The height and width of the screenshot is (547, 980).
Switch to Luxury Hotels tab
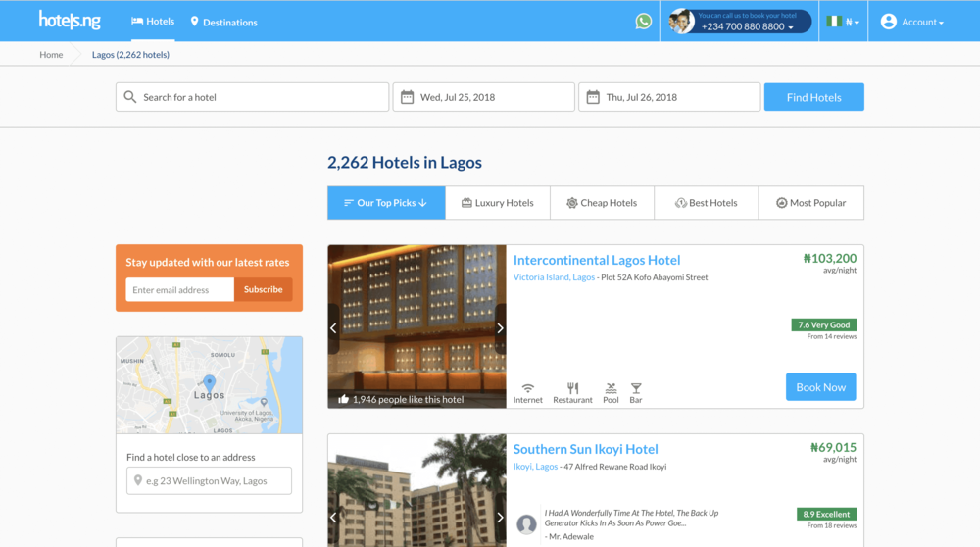498,203
